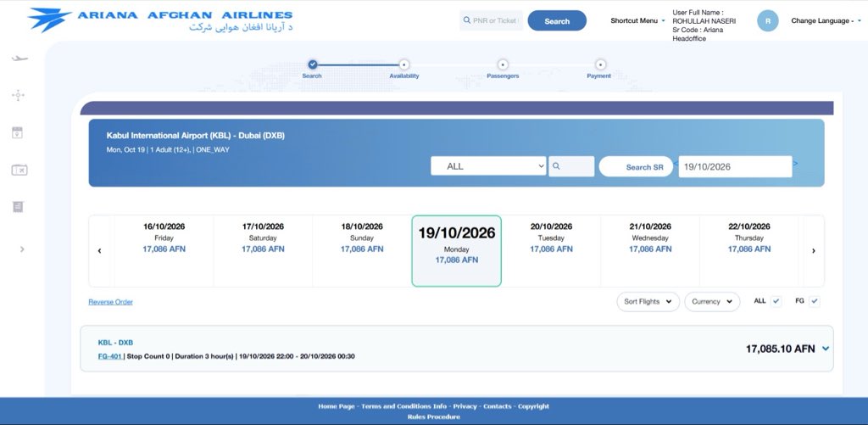Open the Copyright footer link
Image resolution: width=868 pixels, height=425 pixels.
[x=533, y=406]
